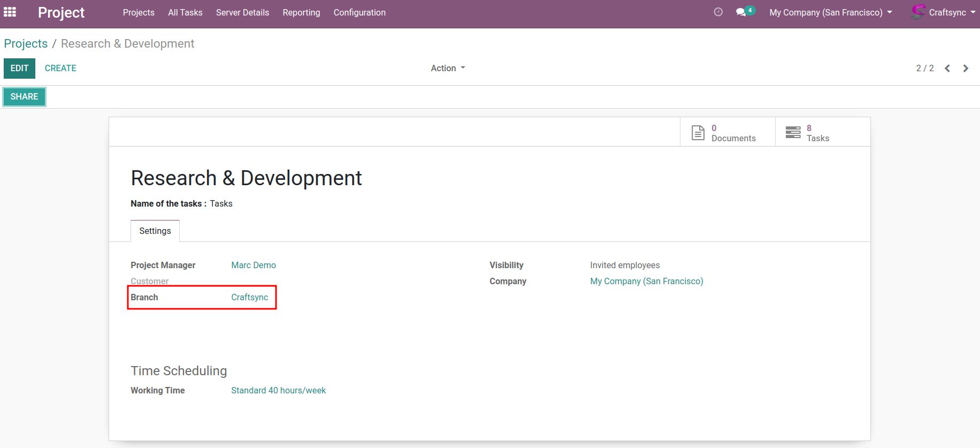Viewport: 980px width, 448px height.
Task: Expand the Action dropdown
Action: click(x=448, y=69)
